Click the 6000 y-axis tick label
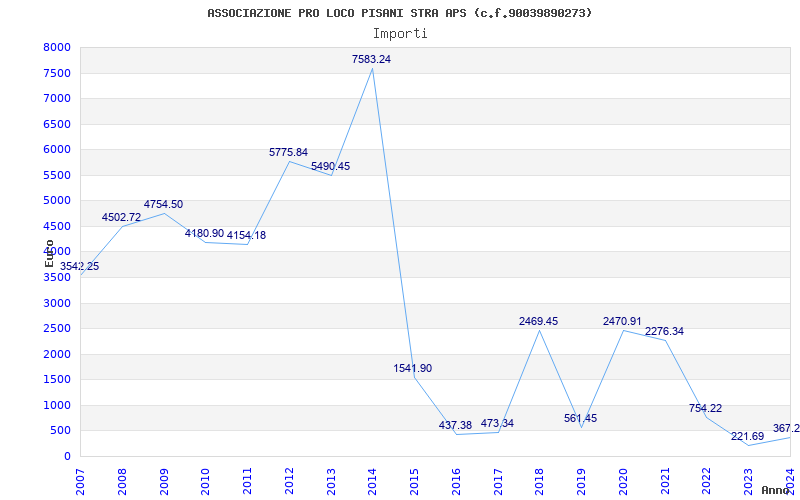Viewport: 800px width, 500px height. [57, 149]
